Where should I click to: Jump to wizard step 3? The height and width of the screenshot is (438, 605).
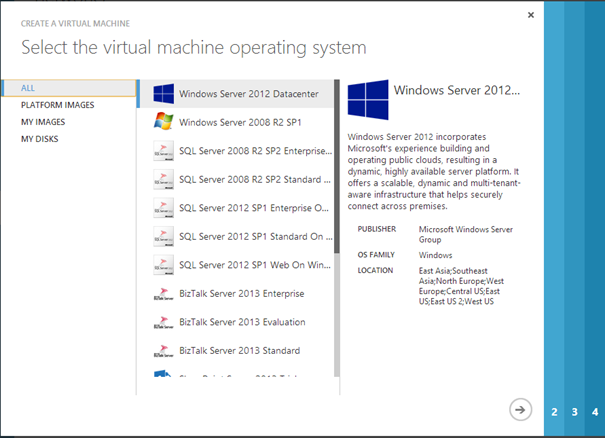[575, 411]
